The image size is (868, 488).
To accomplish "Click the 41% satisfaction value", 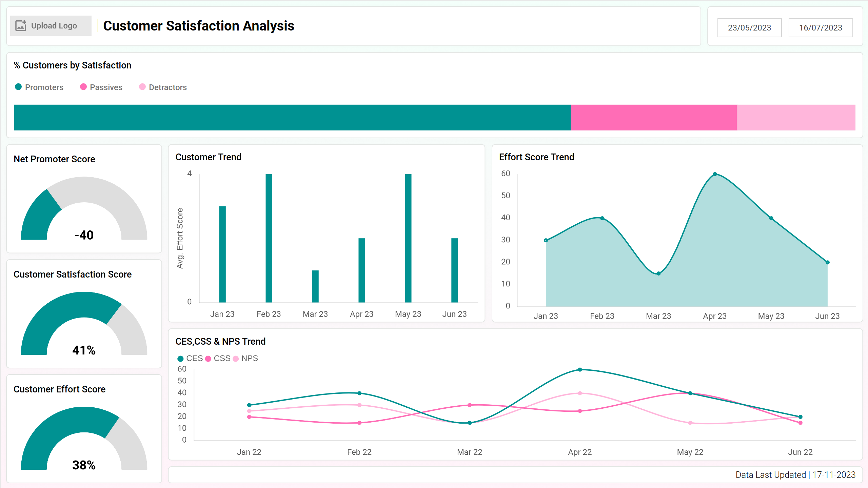I will [84, 350].
